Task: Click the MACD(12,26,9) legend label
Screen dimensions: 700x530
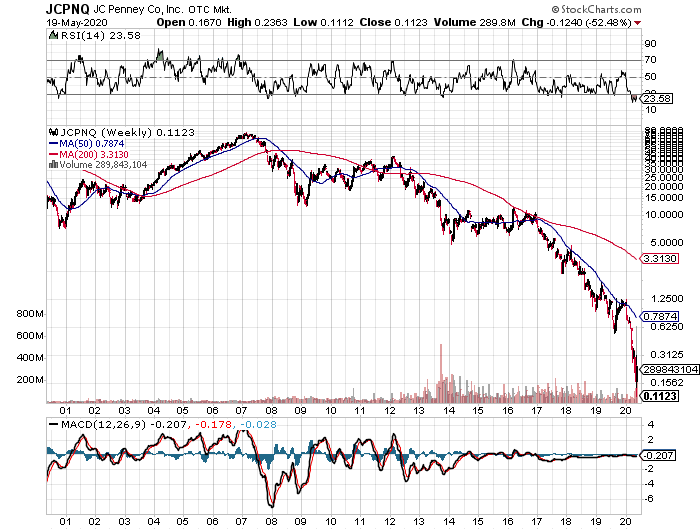Action: coord(104,424)
